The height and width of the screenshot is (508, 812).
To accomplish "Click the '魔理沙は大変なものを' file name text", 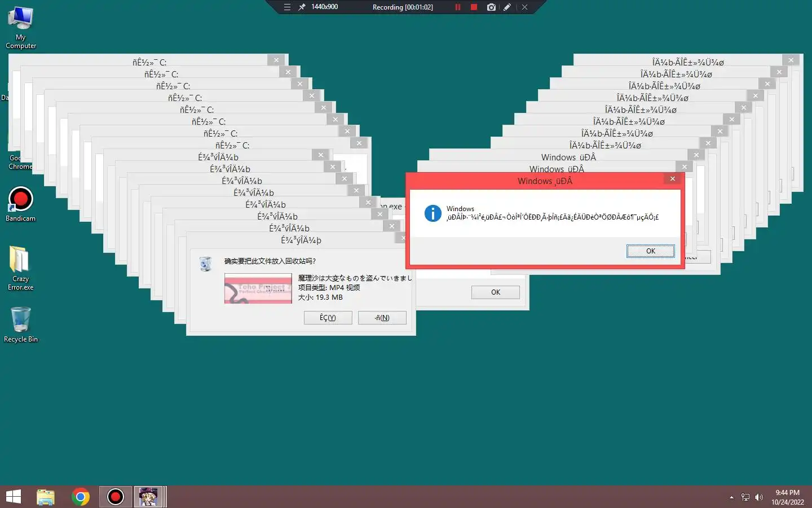I will (x=355, y=278).
